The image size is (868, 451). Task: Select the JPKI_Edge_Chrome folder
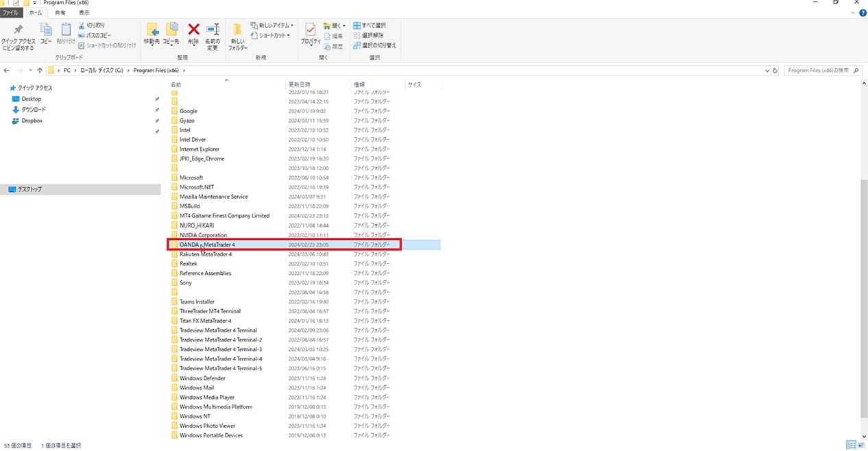point(202,159)
